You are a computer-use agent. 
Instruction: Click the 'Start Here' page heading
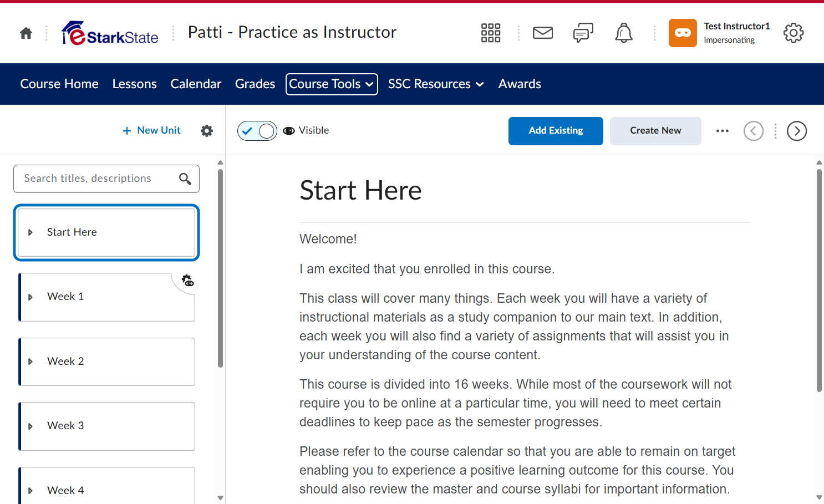coord(360,191)
